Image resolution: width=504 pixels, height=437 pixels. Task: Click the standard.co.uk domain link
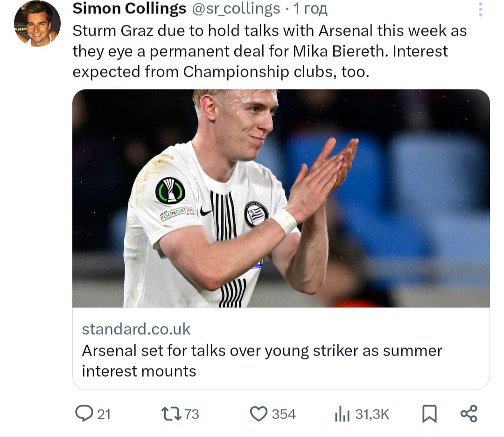coord(136,329)
